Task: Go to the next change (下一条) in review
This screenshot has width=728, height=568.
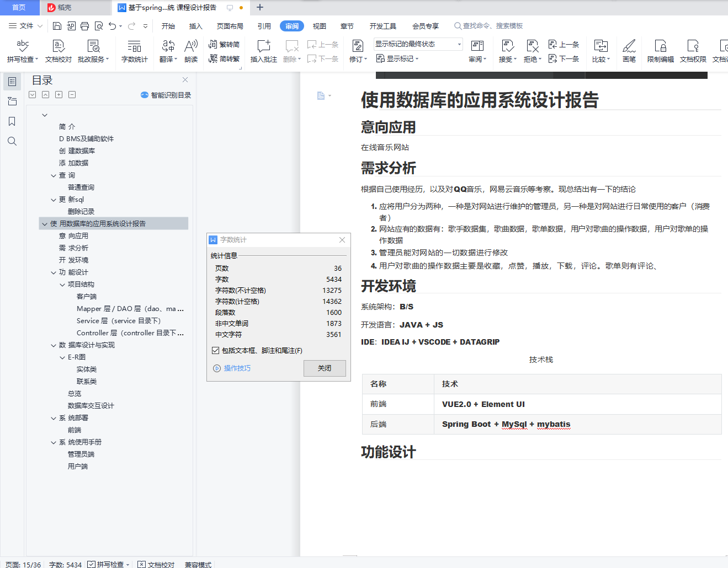Action: point(564,58)
